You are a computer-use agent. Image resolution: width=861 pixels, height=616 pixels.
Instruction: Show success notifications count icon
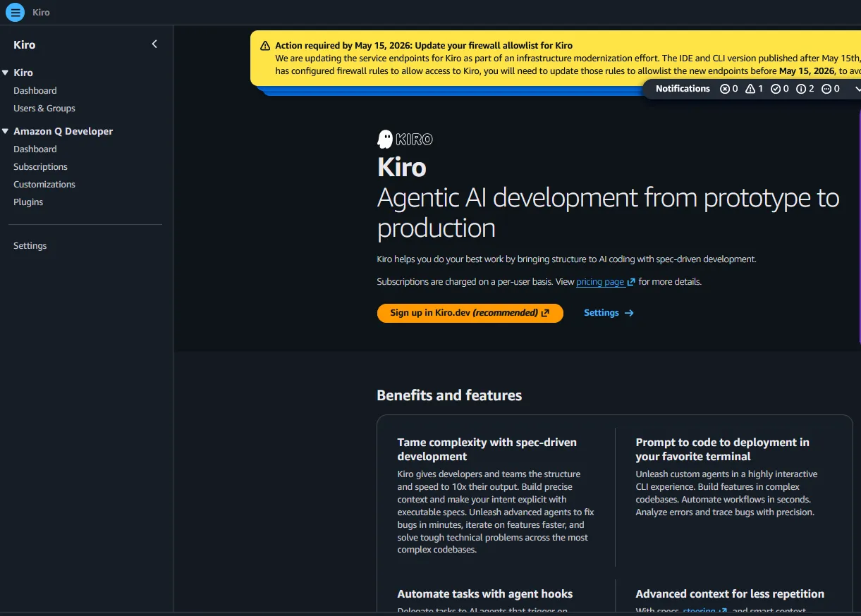pos(776,89)
